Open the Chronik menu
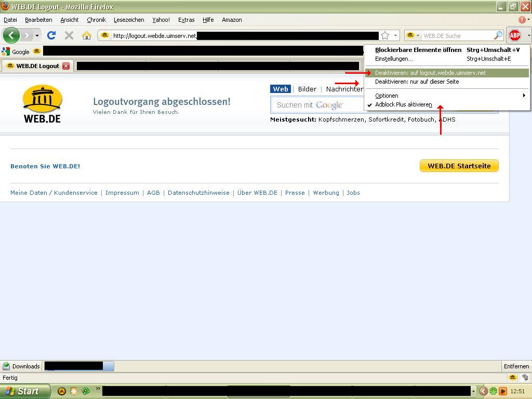Viewport: 532px width, 399px height. [x=96, y=20]
